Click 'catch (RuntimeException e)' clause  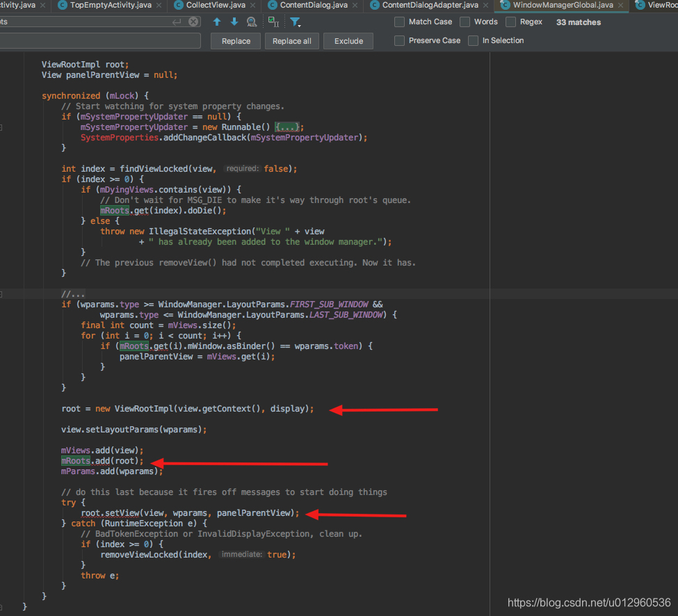click(134, 524)
